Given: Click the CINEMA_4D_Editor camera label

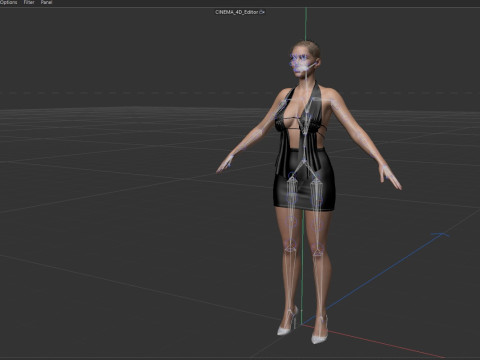Looking at the screenshot, I should (237, 12).
